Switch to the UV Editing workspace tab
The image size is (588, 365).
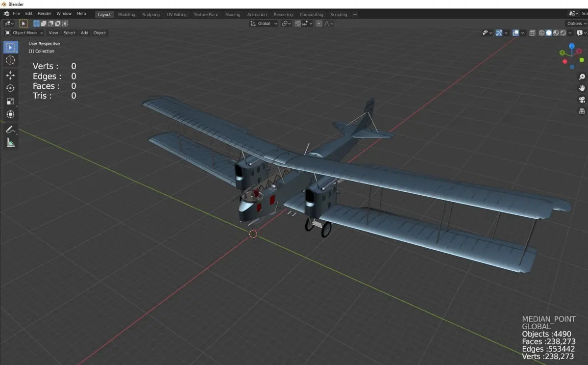(x=176, y=14)
